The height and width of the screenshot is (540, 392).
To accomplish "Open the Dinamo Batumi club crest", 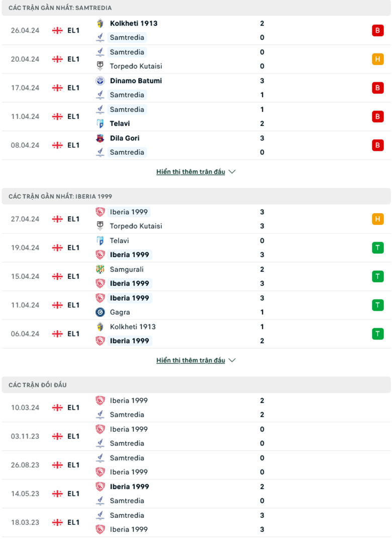I will tap(100, 80).
